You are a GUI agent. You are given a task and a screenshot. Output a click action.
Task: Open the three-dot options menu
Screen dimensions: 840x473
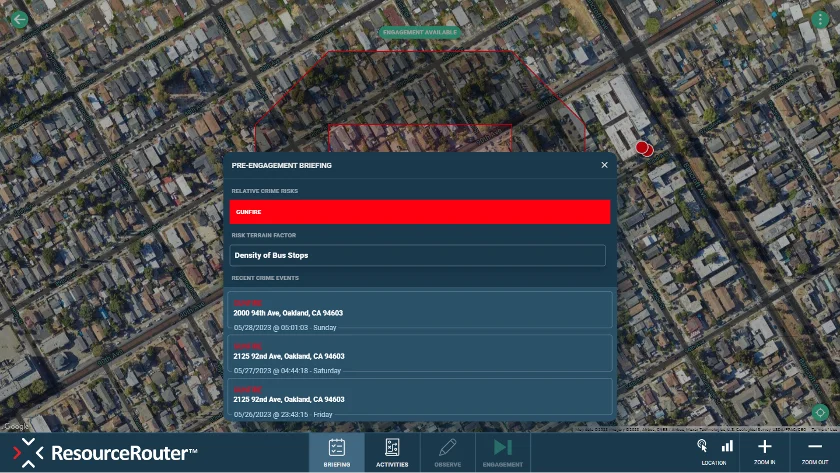coord(820,19)
